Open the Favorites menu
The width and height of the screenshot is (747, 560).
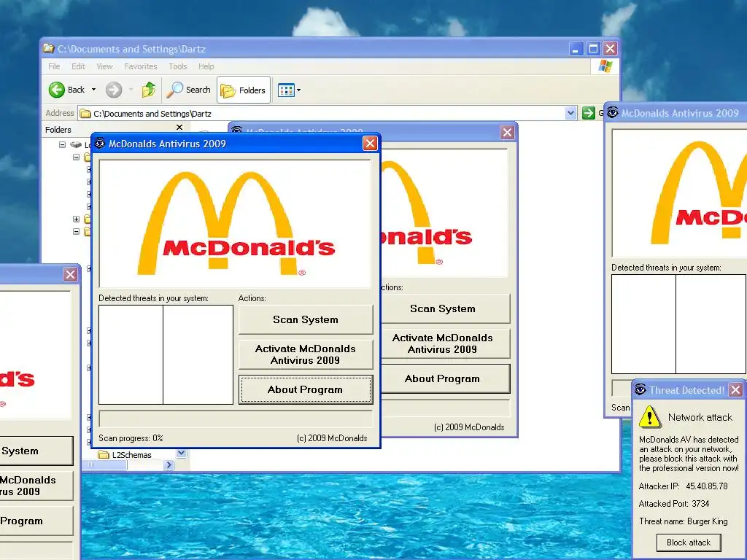click(x=141, y=66)
